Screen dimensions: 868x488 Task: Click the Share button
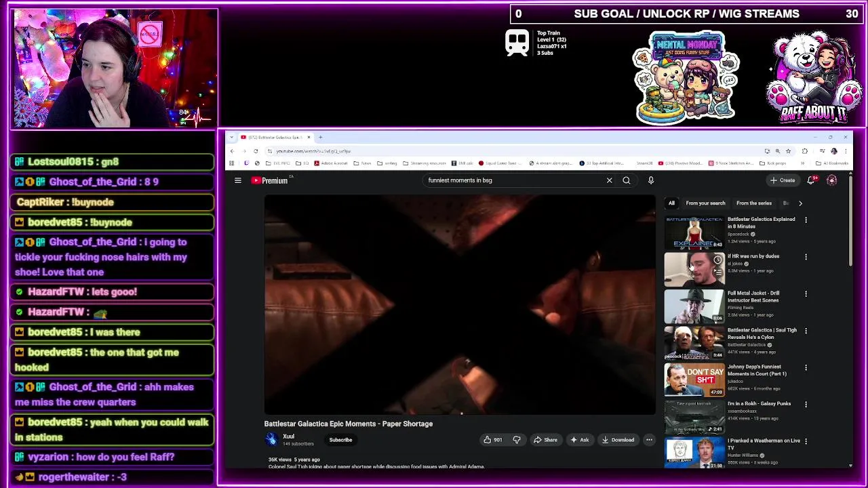click(x=545, y=440)
